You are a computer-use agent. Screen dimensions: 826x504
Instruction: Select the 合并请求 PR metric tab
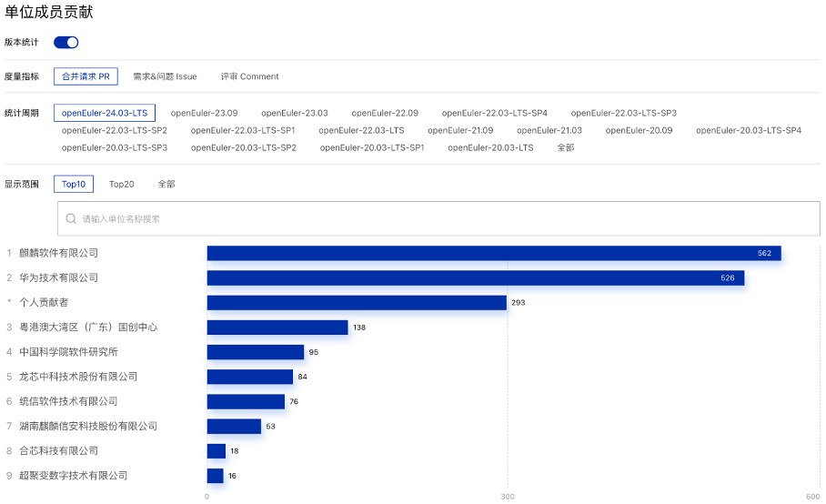(x=86, y=76)
